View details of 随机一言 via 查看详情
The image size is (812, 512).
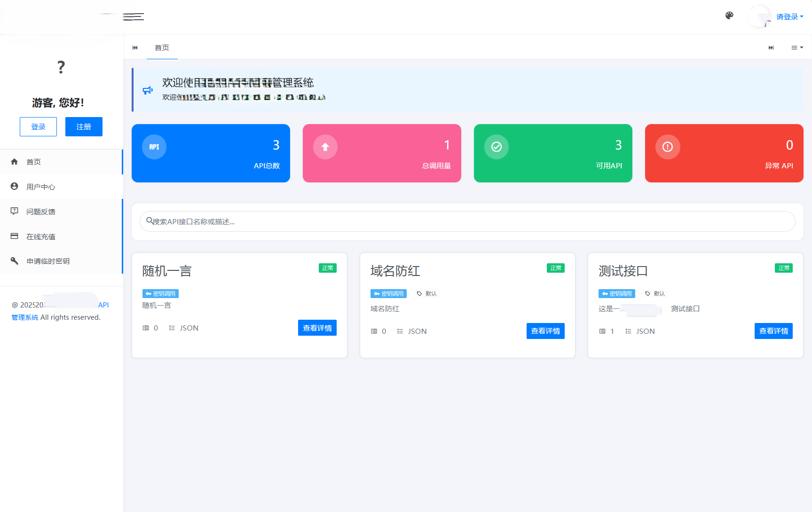click(317, 328)
